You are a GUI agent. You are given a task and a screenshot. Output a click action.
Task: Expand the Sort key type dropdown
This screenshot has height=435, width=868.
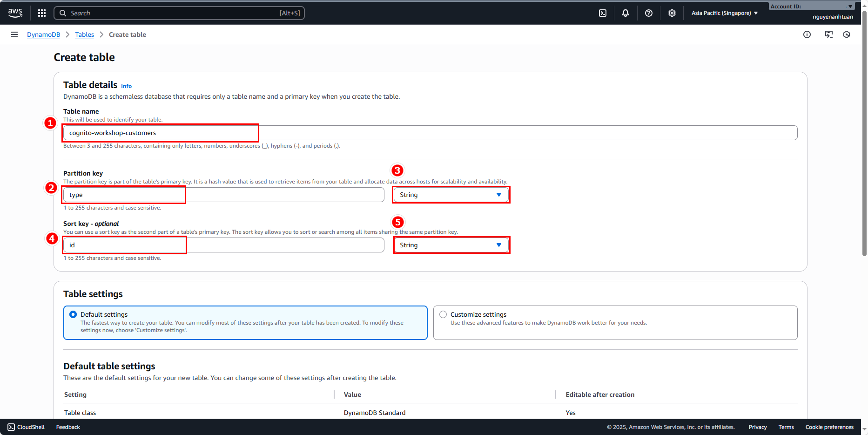point(451,245)
